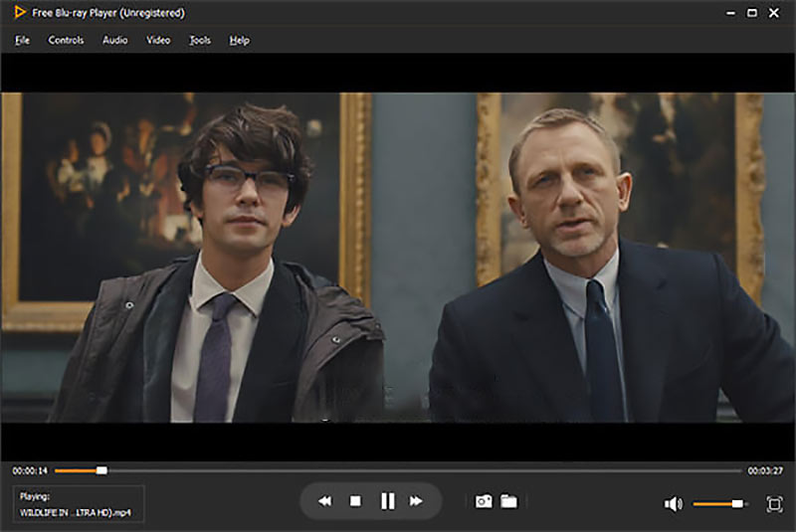Viewport: 796px width, 532px height.
Task: Rewind the video playback
Action: (x=324, y=502)
